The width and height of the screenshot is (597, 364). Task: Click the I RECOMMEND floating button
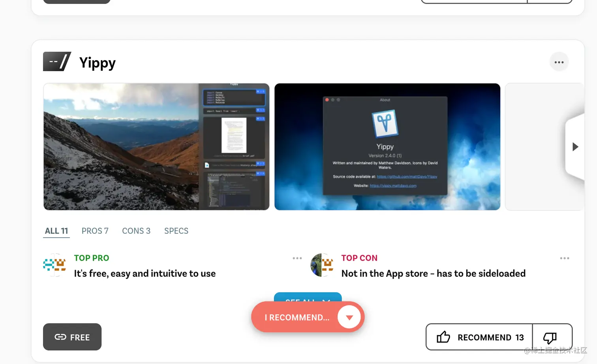point(297,317)
